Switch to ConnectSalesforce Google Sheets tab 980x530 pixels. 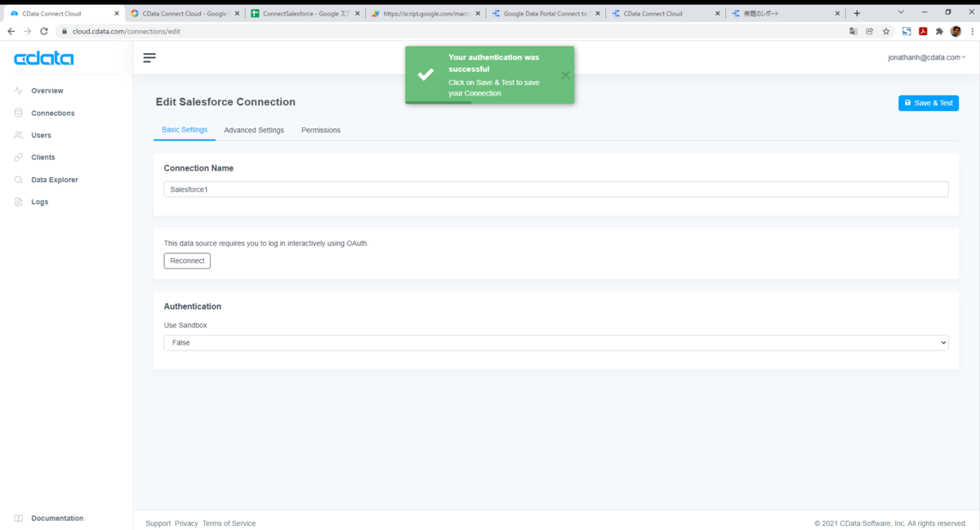pyautogui.click(x=305, y=13)
